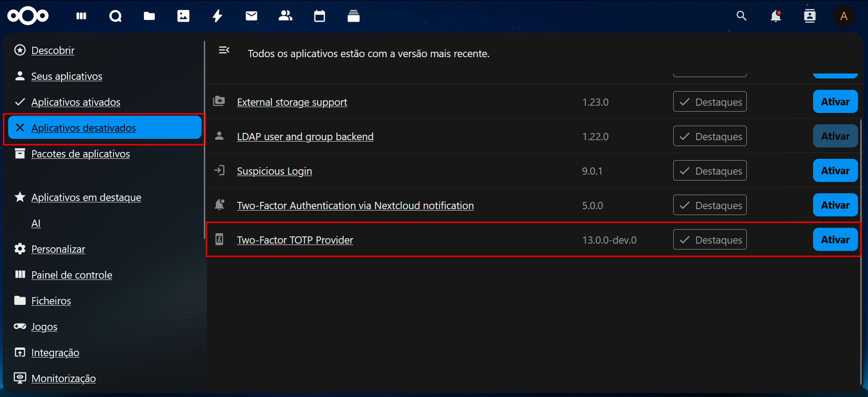The image size is (868, 397).
Task: Open the Deck stacked cards icon
Action: tap(354, 16)
